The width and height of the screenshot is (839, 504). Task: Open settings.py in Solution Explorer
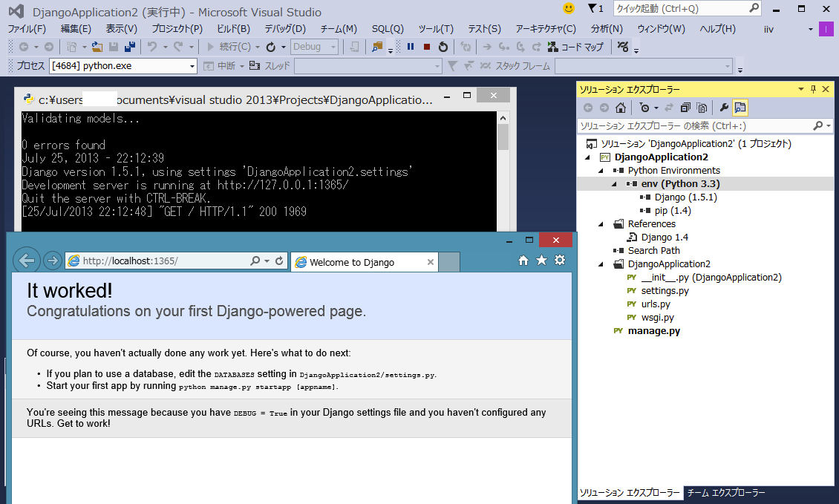click(665, 291)
